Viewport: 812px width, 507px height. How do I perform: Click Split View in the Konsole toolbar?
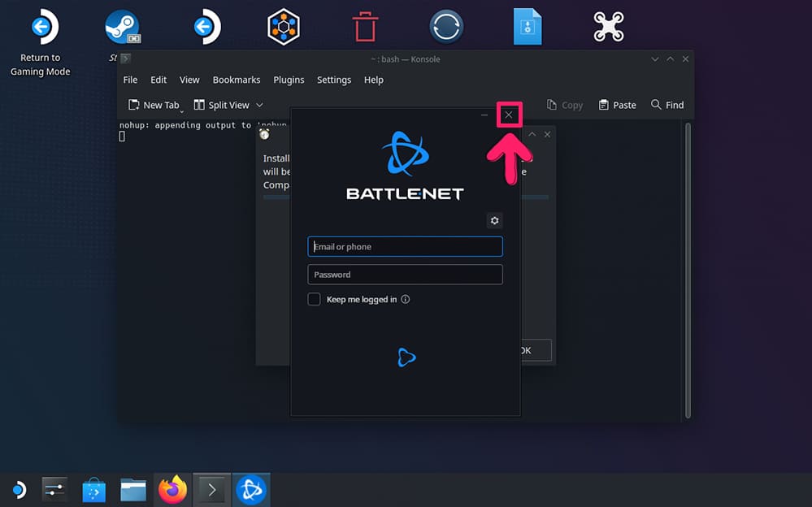click(x=222, y=105)
